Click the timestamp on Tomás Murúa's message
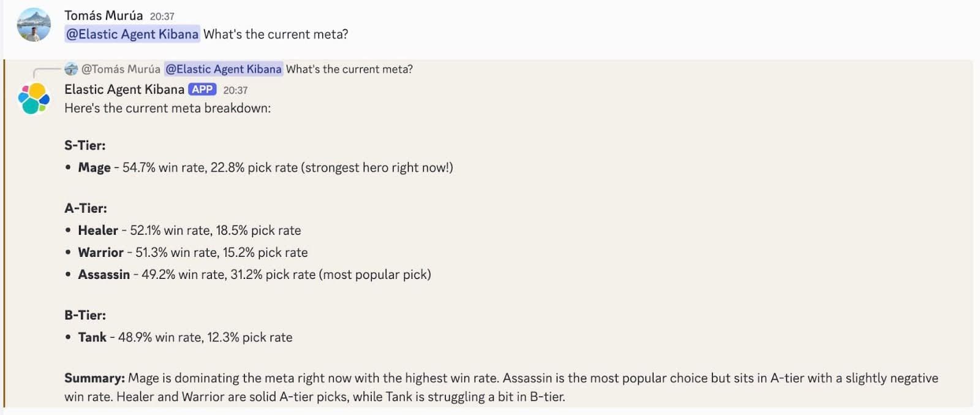The image size is (980, 415). (x=162, y=17)
